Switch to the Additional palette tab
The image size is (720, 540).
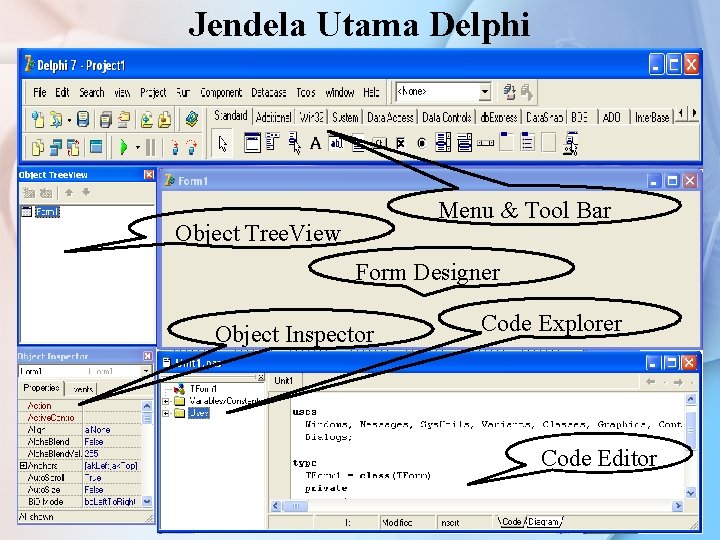point(273,118)
